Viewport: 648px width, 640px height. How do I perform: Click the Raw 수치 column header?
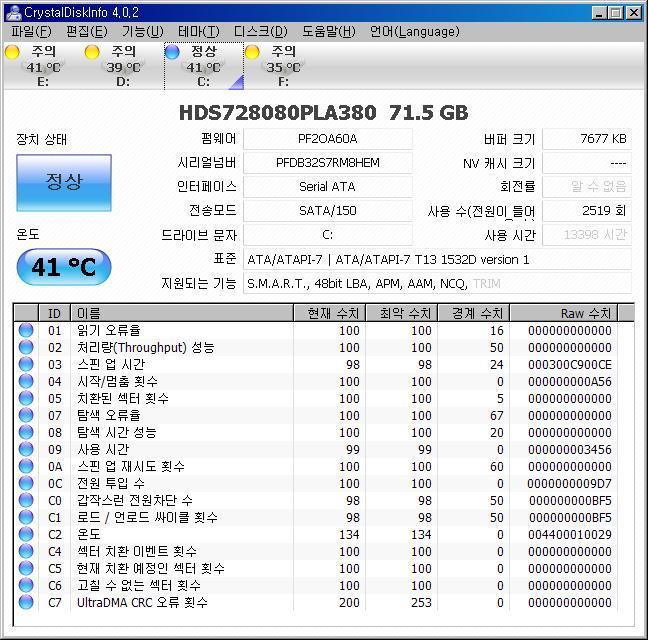coord(564,313)
